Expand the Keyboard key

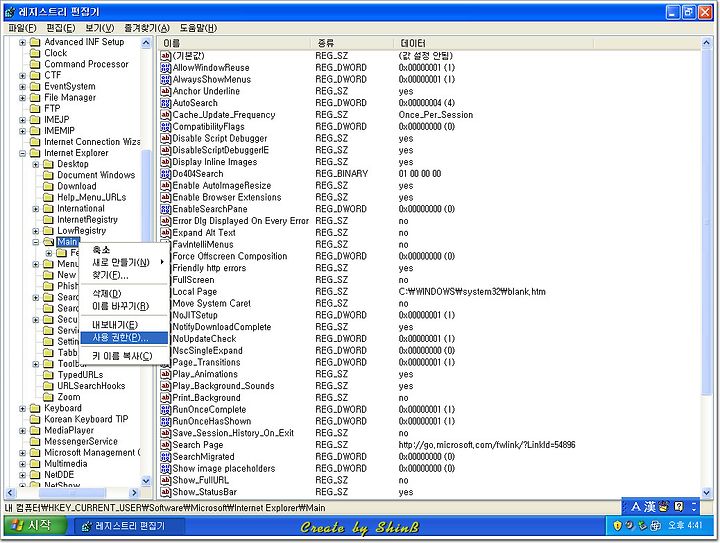(x=22, y=409)
